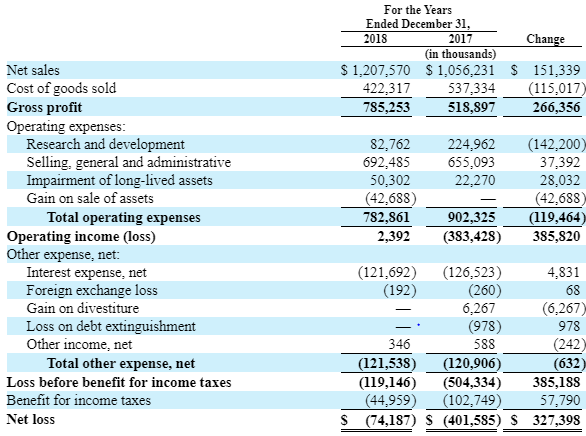The height and width of the screenshot is (436, 586).
Task: Click the 2018 total operating expenses 782,861
Action: 386,217
